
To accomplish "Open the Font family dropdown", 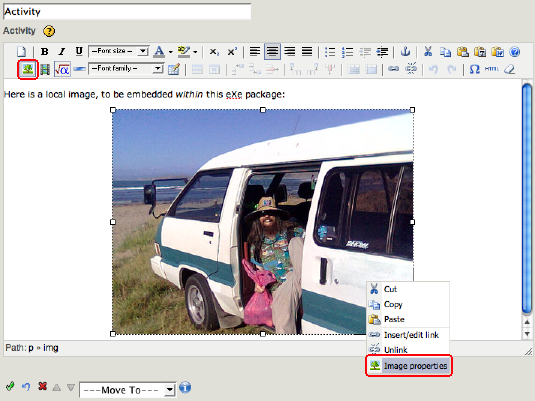I will pyautogui.click(x=126, y=69).
